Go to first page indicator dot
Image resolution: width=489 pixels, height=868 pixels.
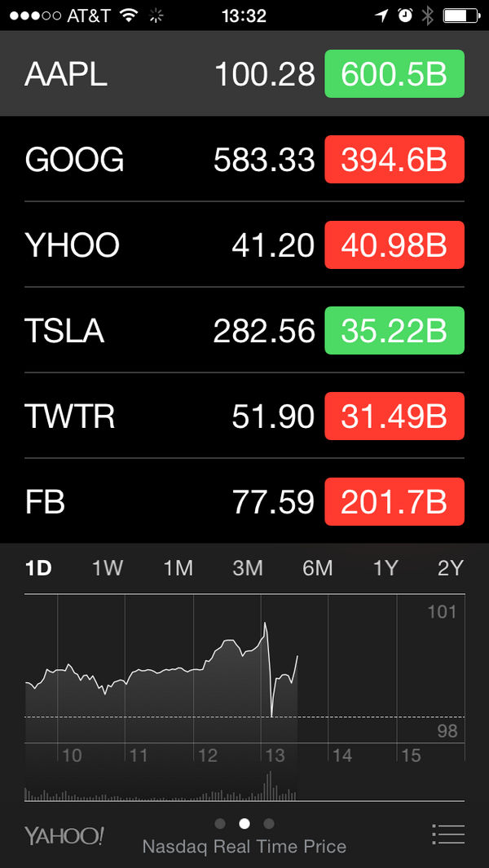(x=220, y=823)
